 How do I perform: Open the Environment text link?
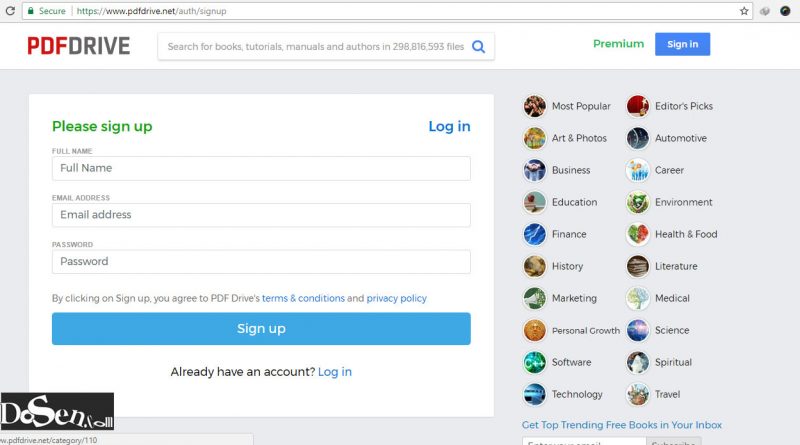click(684, 203)
